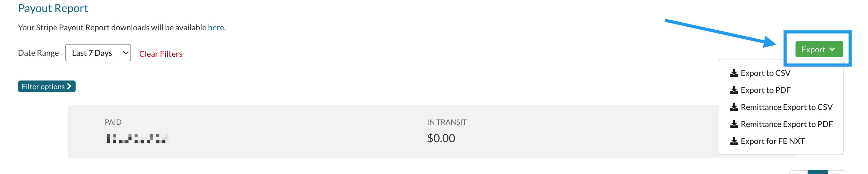Choose Remittance Export to PDF option
The image size is (868, 174).
tap(786, 124)
